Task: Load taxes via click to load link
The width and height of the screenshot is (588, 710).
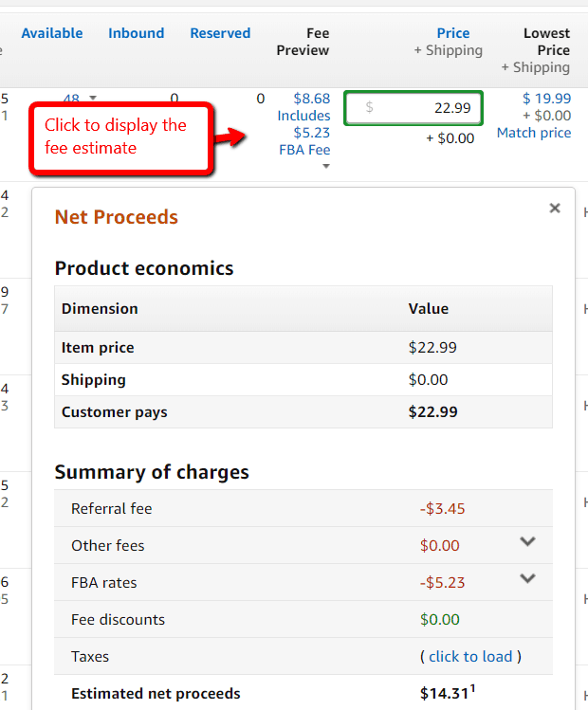Action: [x=470, y=657]
